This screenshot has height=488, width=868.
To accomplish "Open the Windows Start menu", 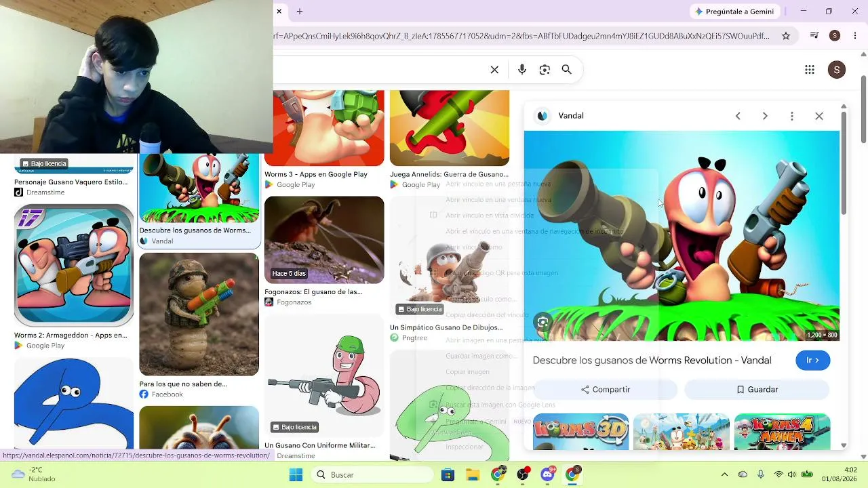I will (x=296, y=475).
